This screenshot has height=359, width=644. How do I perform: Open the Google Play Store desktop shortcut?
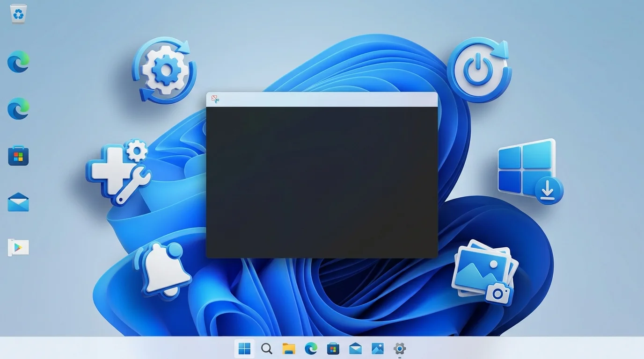click(18, 247)
